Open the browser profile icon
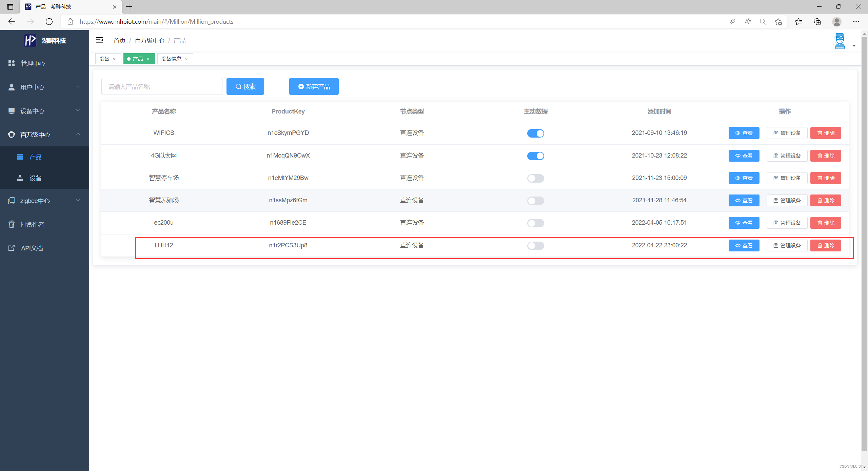The image size is (868, 471). pos(837,21)
